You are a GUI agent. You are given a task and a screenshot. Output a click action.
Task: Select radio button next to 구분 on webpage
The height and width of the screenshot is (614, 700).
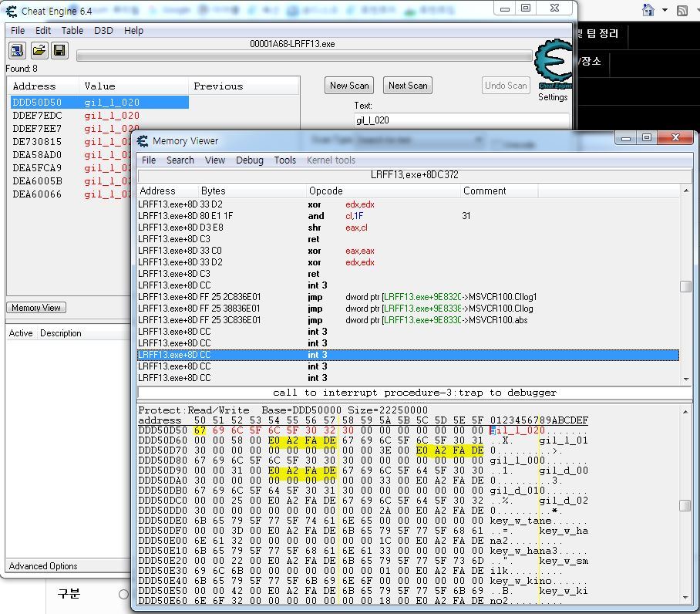click(123, 594)
